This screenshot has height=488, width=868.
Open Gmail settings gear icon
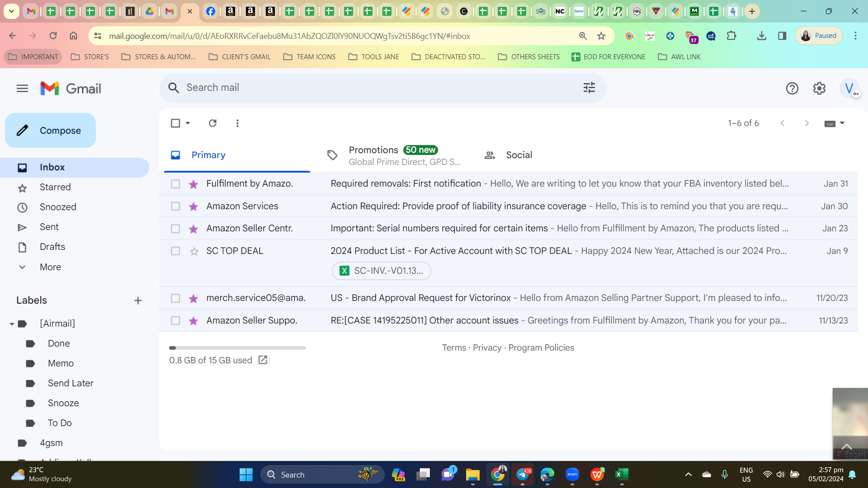tap(819, 89)
